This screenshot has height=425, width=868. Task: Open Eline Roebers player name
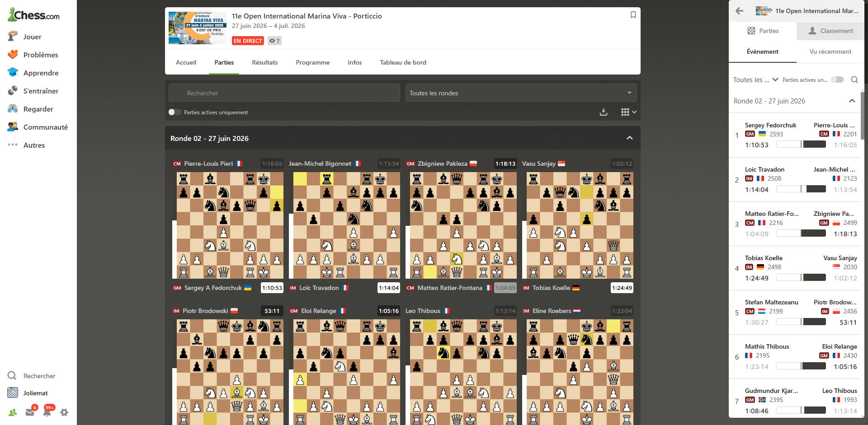(552, 311)
